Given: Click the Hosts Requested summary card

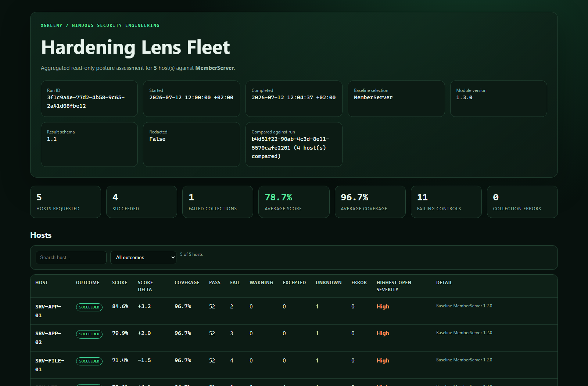Looking at the screenshot, I should [x=65, y=202].
